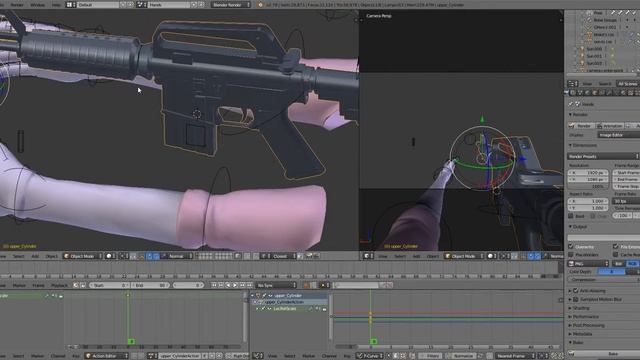This screenshot has height=360, width=640.
Task: Open Nearest Frame snapping dropdown
Action: pyautogui.click(x=515, y=356)
